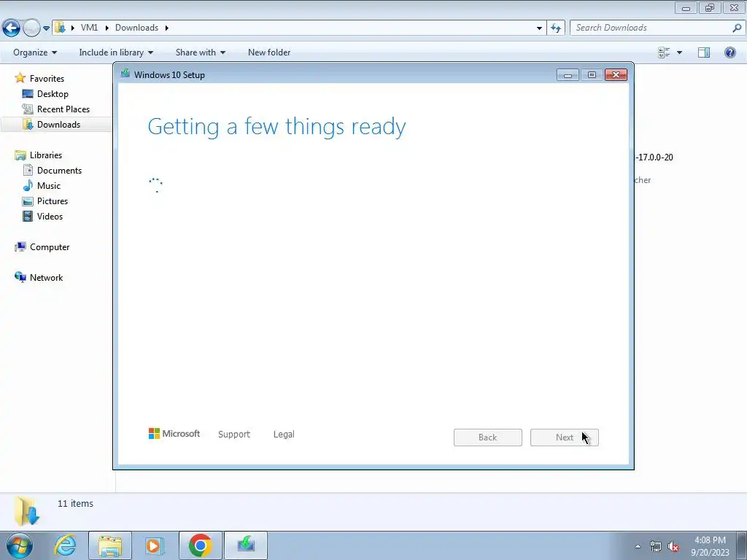Click the Microsoft logo in Setup
The image size is (747, 560).
174,434
